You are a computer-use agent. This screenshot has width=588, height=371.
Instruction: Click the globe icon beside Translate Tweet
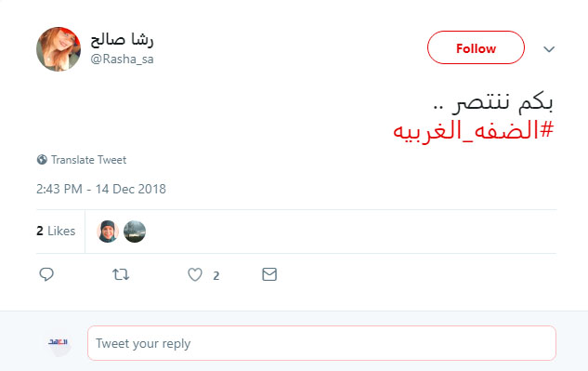pyautogui.click(x=42, y=160)
